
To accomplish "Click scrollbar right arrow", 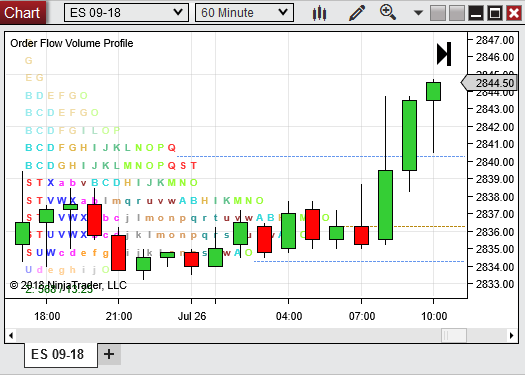I will (511, 335).
